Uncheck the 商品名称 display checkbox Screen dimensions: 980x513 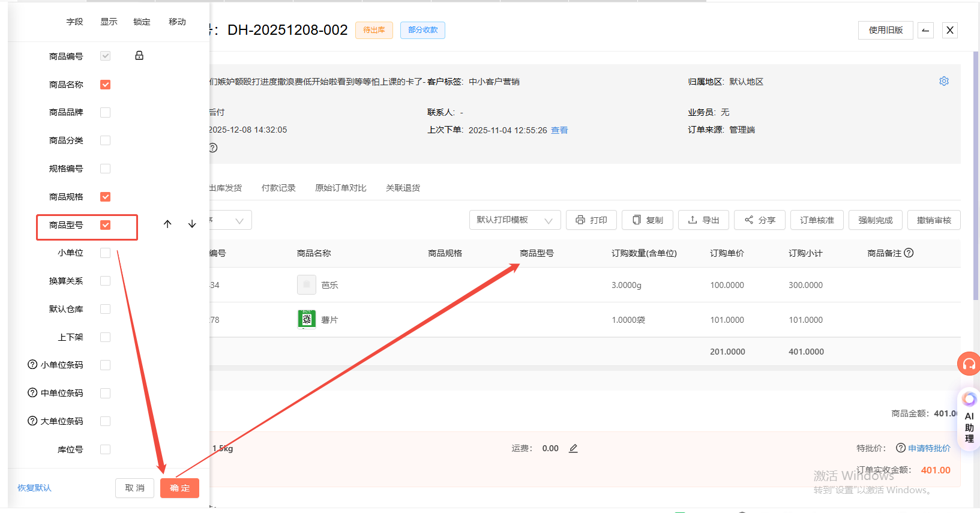[106, 85]
